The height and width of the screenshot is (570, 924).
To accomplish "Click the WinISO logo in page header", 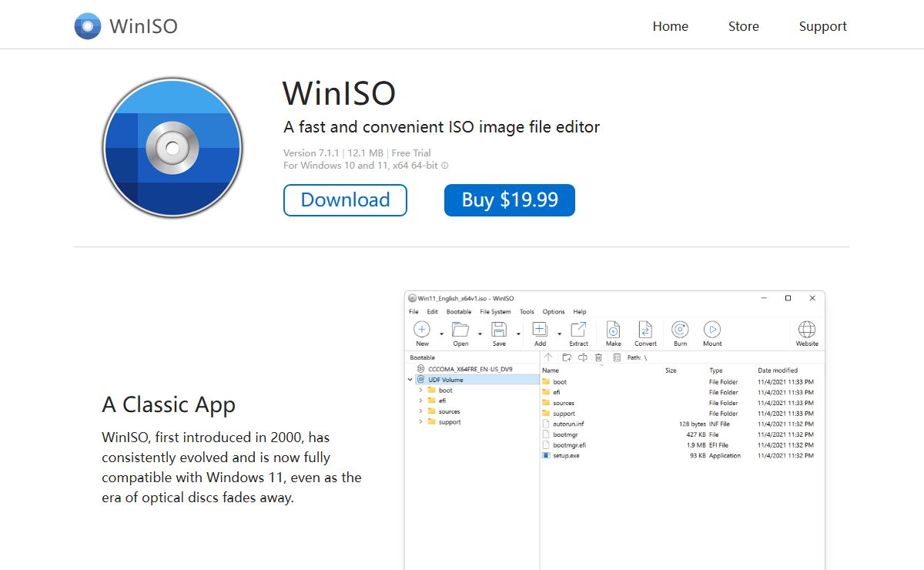I will (88, 26).
